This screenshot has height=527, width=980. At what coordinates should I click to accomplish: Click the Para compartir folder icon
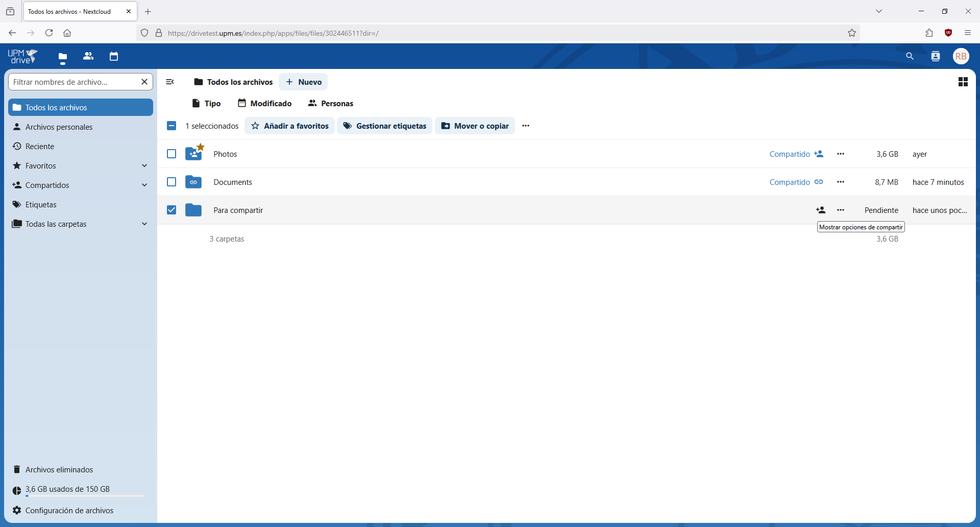(193, 210)
